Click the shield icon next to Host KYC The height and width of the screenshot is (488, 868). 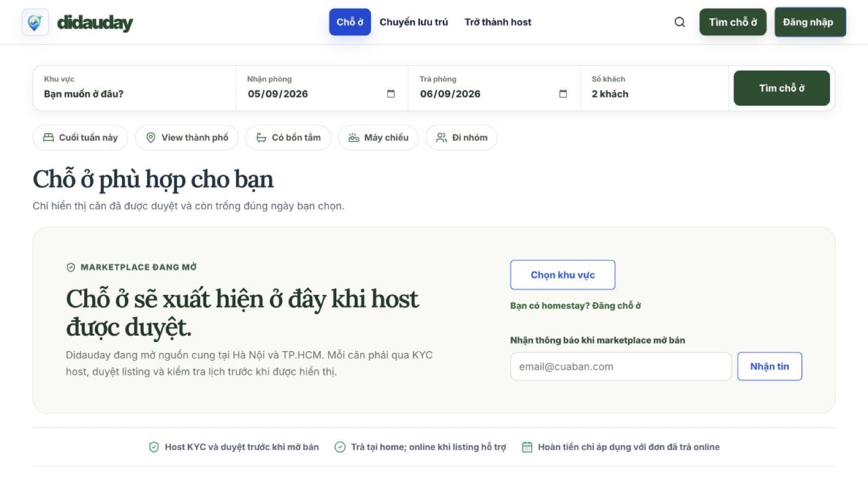coord(154,447)
